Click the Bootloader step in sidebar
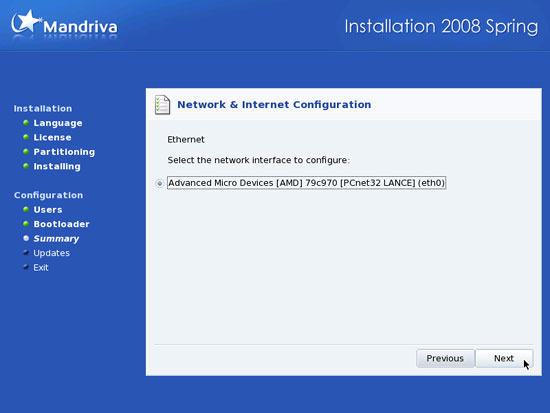Image resolution: width=550 pixels, height=413 pixels. [x=61, y=224]
